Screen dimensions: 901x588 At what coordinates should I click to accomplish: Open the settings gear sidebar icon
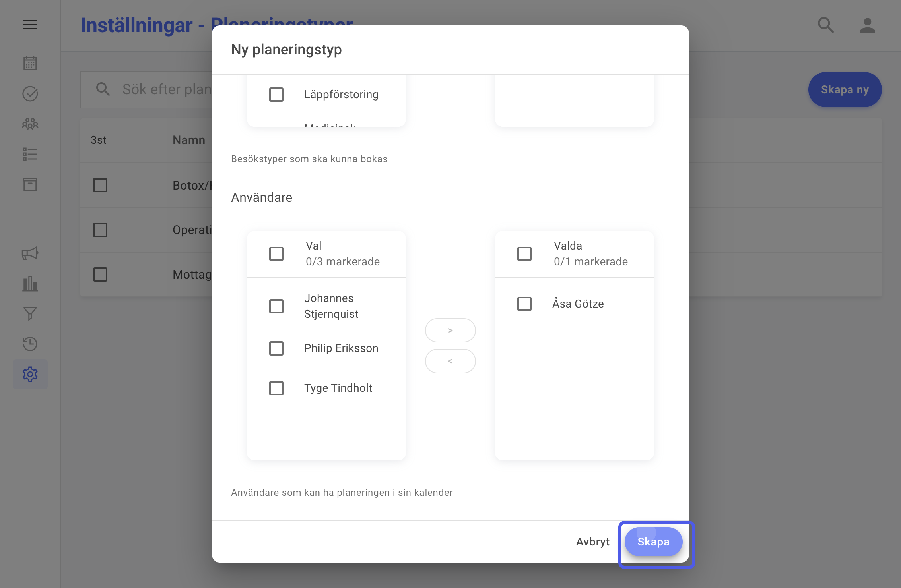[x=30, y=374]
